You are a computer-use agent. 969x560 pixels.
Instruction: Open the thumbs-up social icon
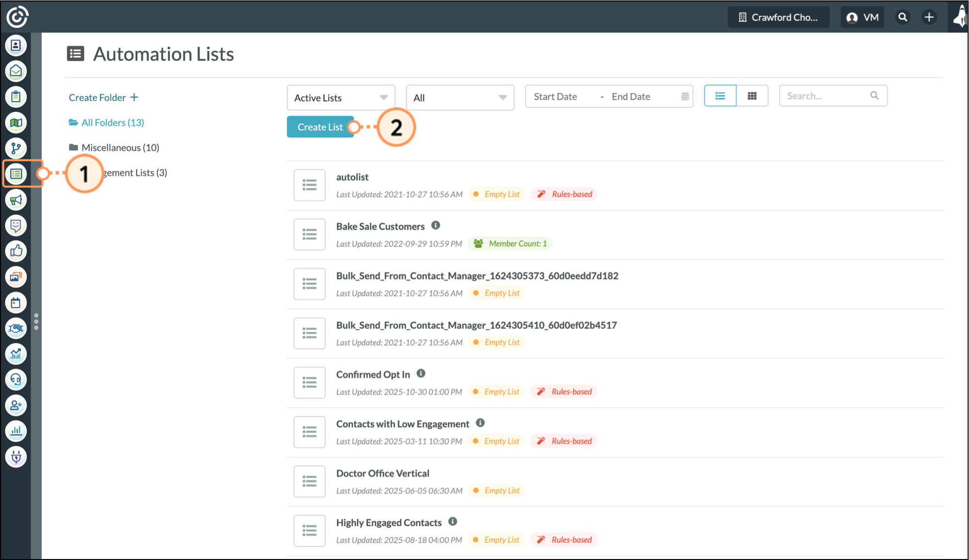click(16, 251)
